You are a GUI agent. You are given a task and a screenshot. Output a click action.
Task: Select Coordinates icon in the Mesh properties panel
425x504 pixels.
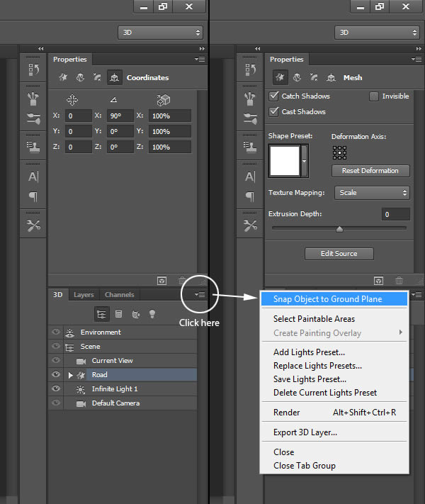coord(331,77)
